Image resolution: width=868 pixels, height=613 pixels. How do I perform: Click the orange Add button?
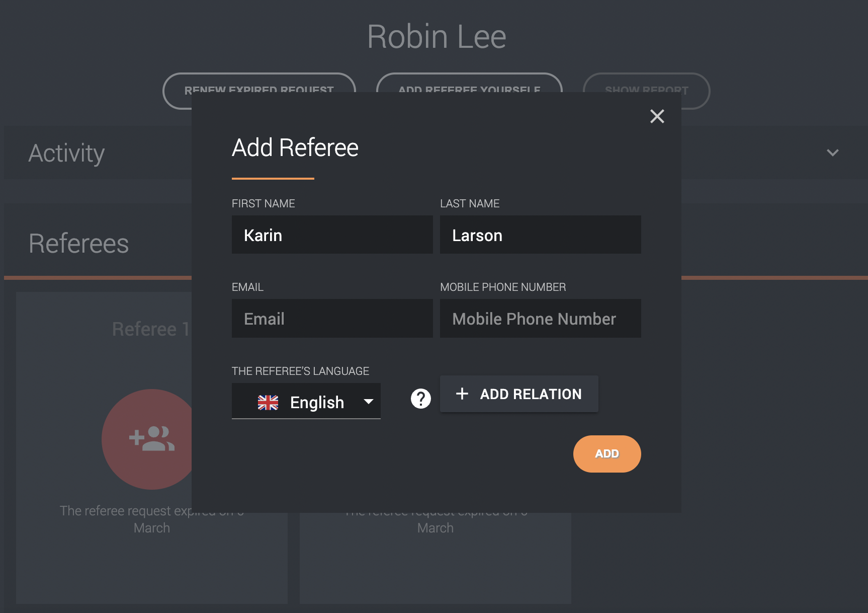point(607,453)
